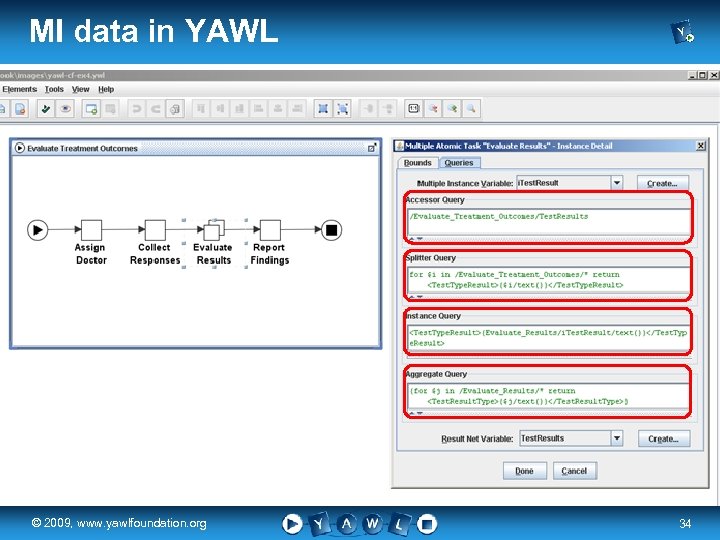Click inside the Splitter Query text field
The width and height of the screenshot is (720, 540).
pyautogui.click(x=549, y=280)
